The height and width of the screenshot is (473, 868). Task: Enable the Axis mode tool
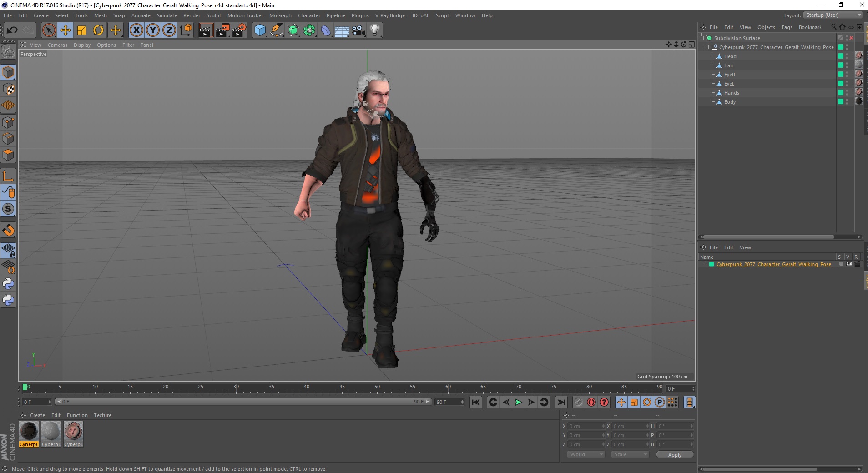(8, 176)
